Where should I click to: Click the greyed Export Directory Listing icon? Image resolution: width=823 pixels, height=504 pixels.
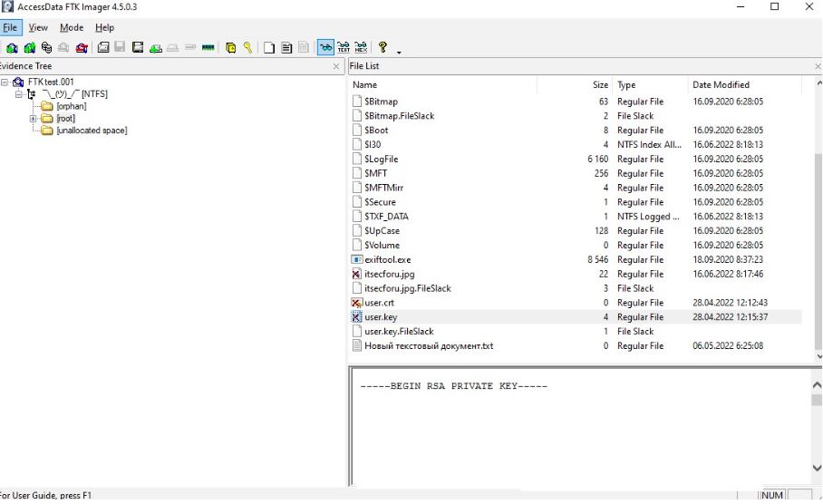point(304,47)
